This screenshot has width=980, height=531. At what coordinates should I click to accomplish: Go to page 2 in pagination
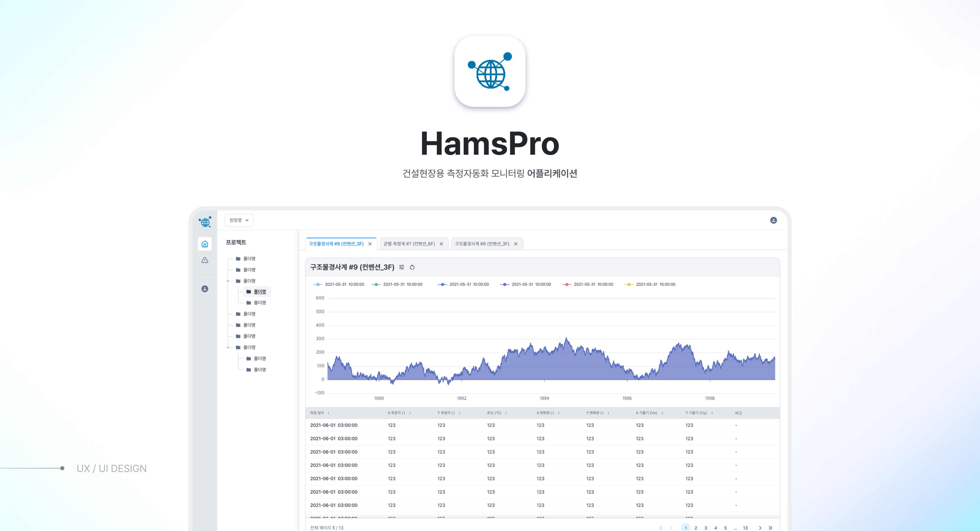[x=695, y=528]
